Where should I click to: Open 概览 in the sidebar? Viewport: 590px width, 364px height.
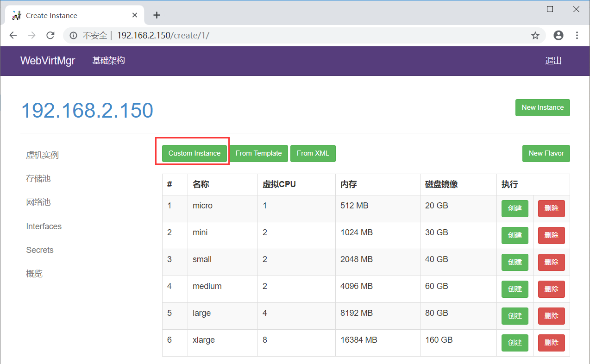(34, 274)
